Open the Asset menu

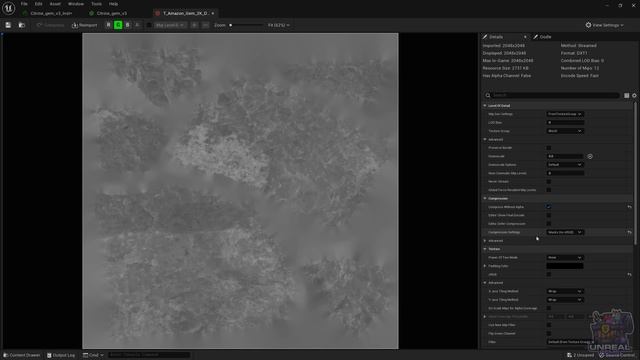pyautogui.click(x=55, y=4)
